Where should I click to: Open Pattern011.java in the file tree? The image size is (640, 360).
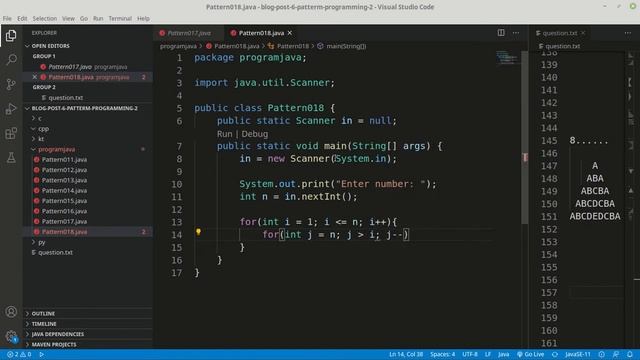pyautogui.click(x=64, y=160)
